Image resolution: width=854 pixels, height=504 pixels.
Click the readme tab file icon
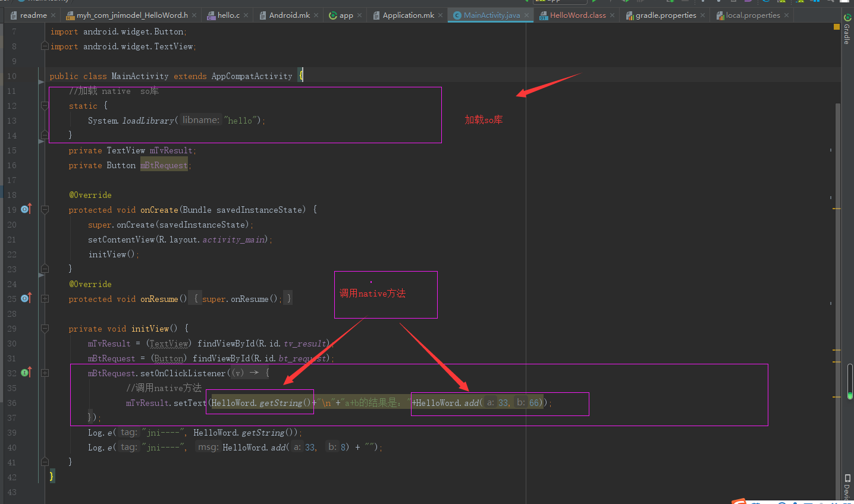pyautogui.click(x=14, y=15)
